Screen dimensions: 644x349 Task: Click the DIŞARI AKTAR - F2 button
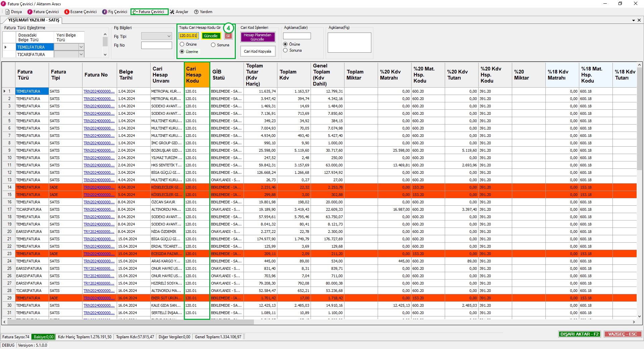coord(579,334)
